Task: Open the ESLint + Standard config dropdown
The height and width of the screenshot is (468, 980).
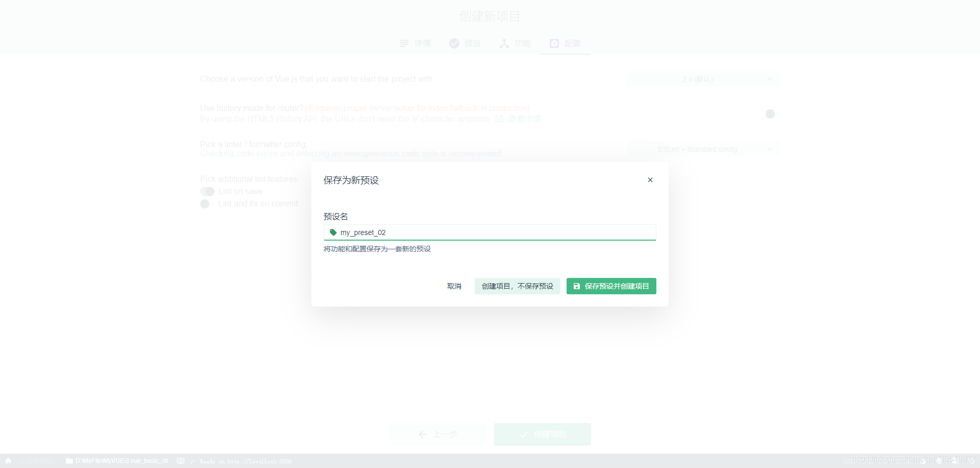Action: coord(703,149)
